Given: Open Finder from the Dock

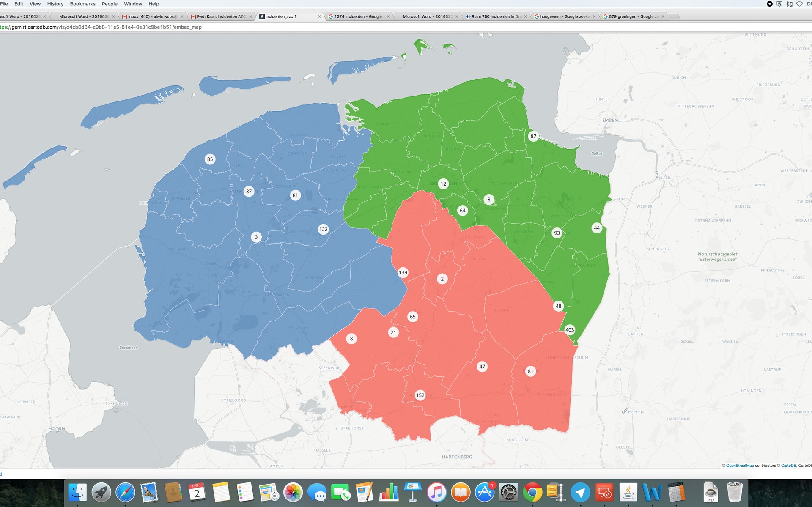Looking at the screenshot, I should (77, 492).
